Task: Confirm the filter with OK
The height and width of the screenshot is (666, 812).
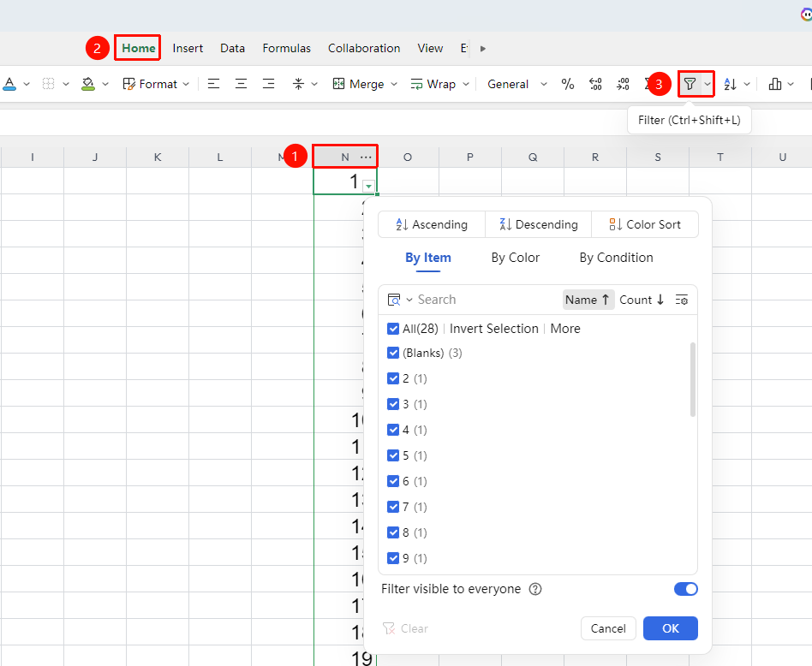Action: pos(670,628)
